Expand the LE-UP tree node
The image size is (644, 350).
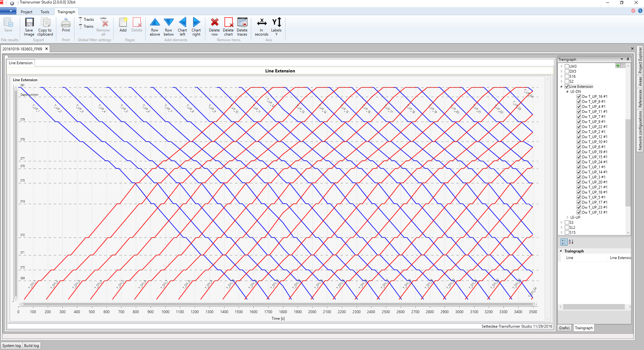(568, 217)
